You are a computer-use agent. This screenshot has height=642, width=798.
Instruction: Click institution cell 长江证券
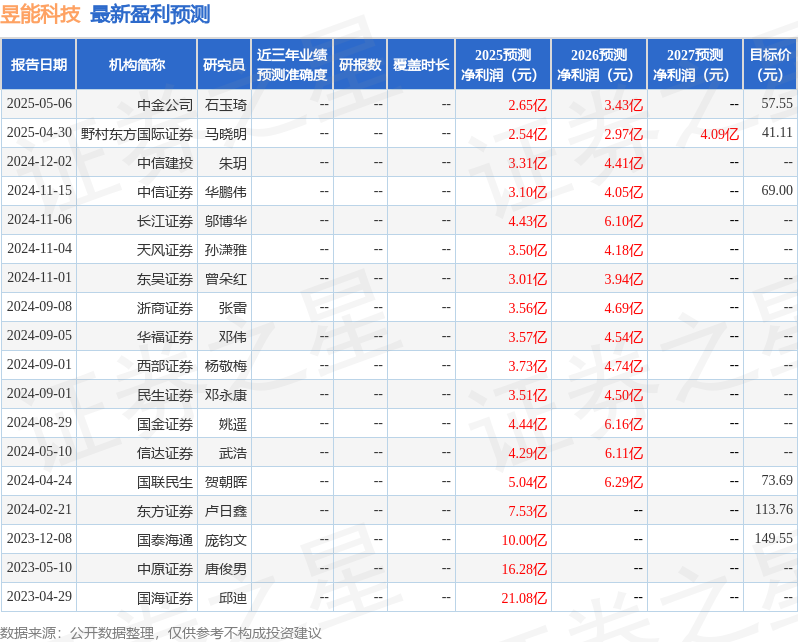coord(165,221)
